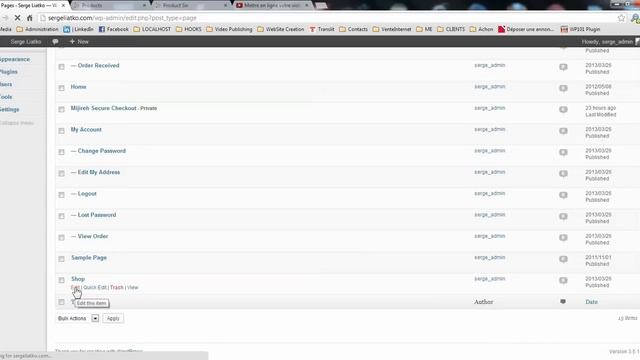640x360 pixels.
Task: Open the New content menu in admin bar
Action: pos(79,42)
